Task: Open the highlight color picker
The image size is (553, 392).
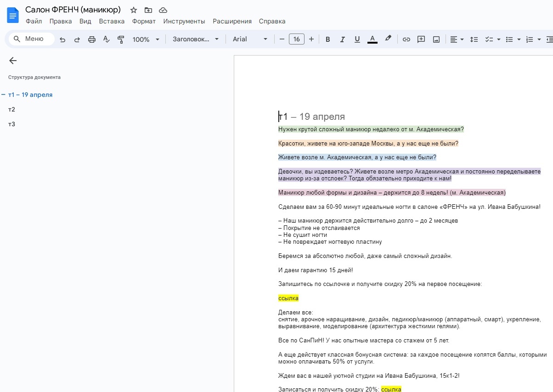Action: (x=388, y=39)
